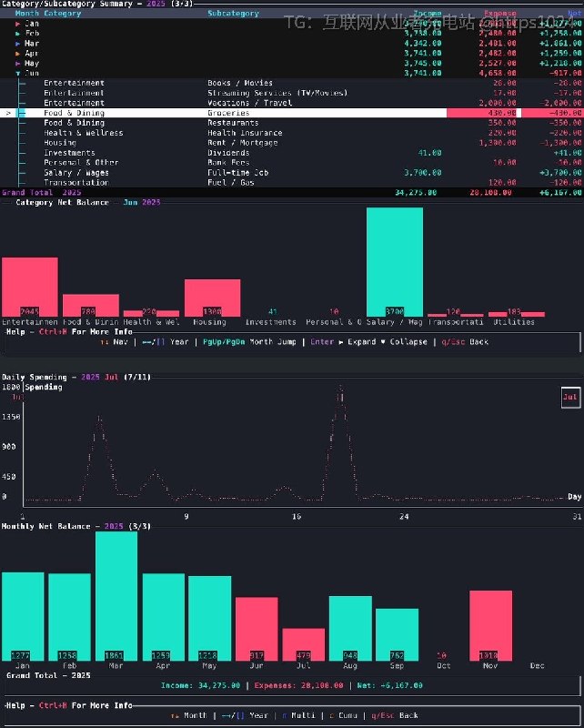Click PgUp/PgDn Month Jump hint
Screen dimensions: 584x728
coord(249,342)
